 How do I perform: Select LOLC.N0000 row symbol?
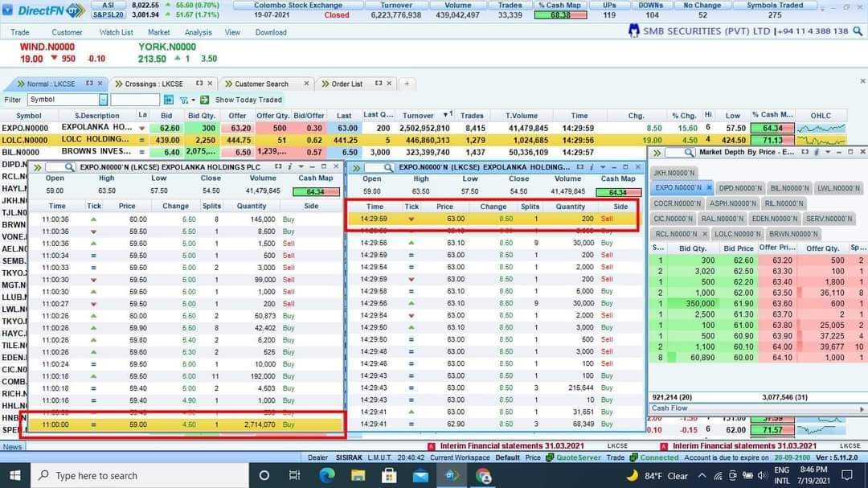[x=24, y=140]
